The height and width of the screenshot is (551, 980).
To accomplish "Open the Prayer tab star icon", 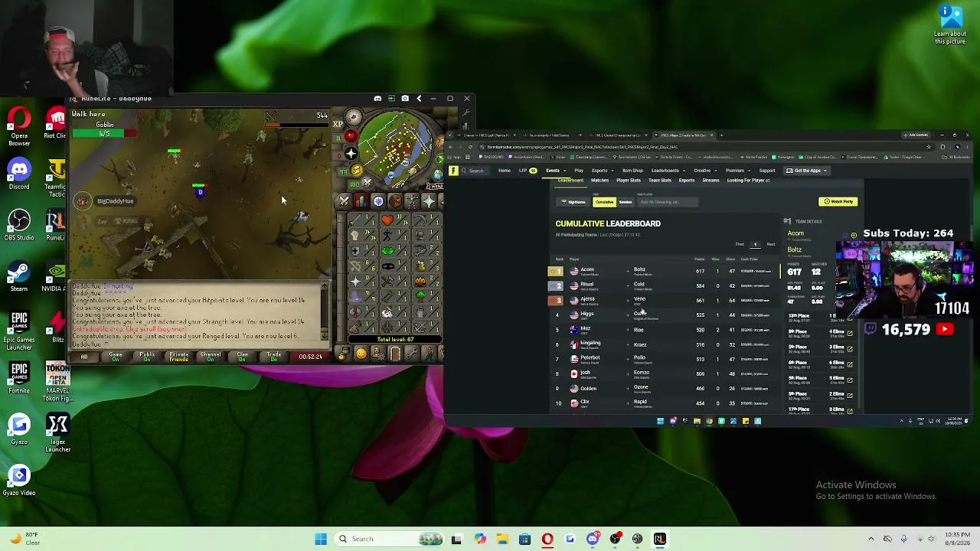I will (429, 201).
